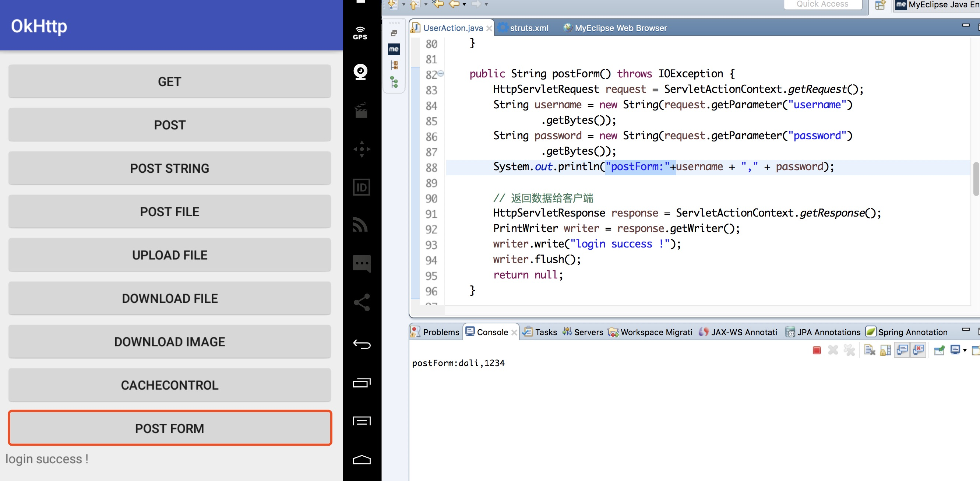Collapse the postForm method fold marker
Viewport: 980px width, 481px height.
[441, 73]
